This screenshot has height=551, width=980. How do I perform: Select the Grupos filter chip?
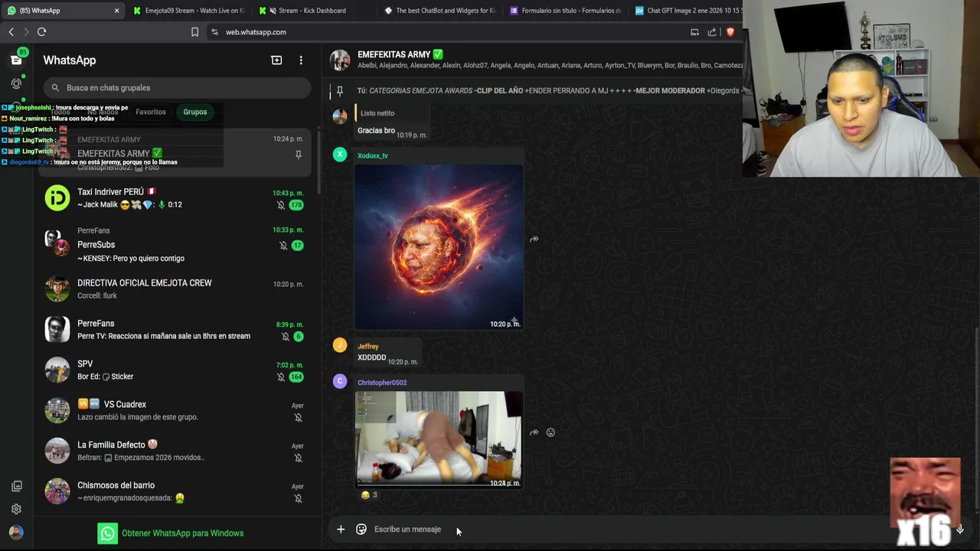click(x=194, y=112)
